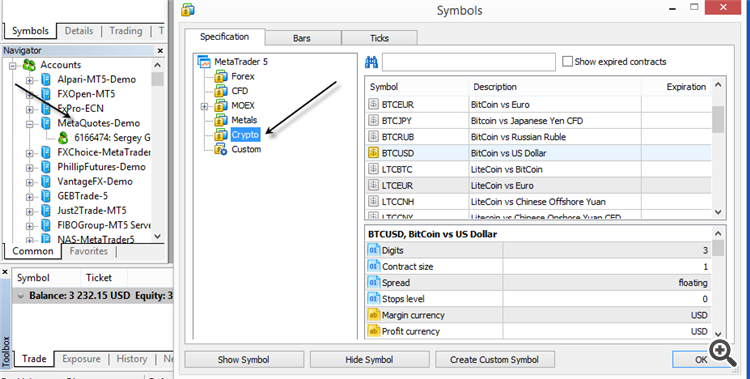Collapse the MetaQuotes-Demo account node
Image resolution: width=750 pixels, height=379 pixels.
pyautogui.click(x=30, y=123)
